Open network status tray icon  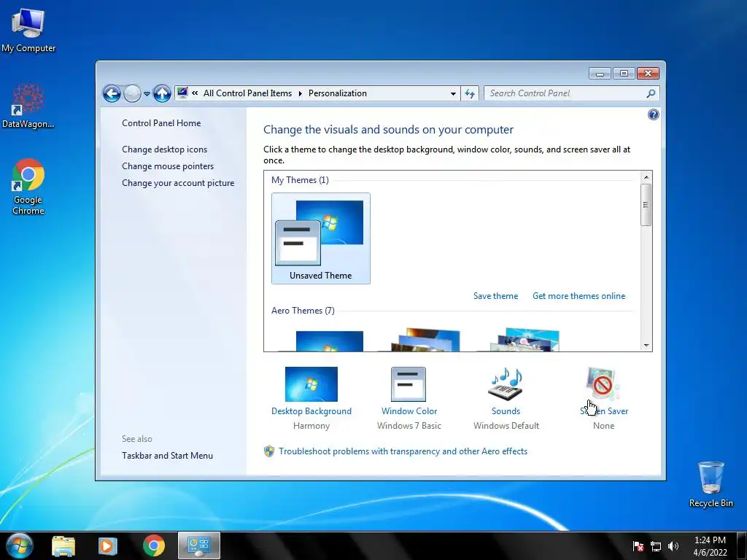[x=656, y=546]
